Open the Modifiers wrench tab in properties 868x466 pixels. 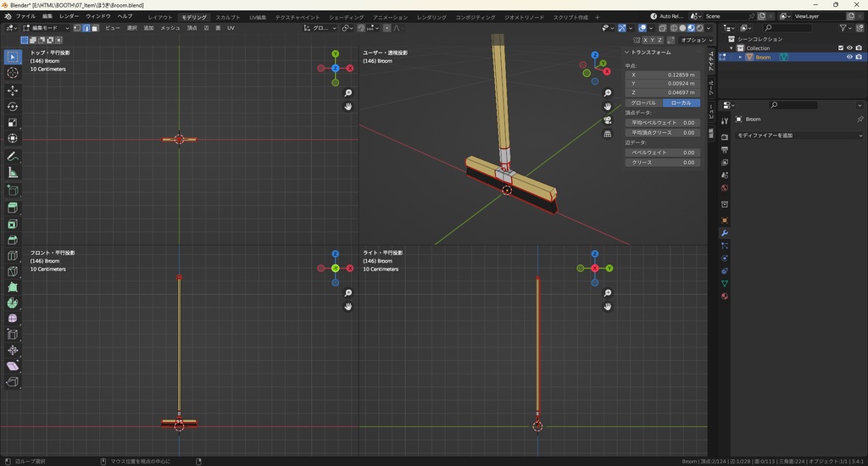[725, 233]
